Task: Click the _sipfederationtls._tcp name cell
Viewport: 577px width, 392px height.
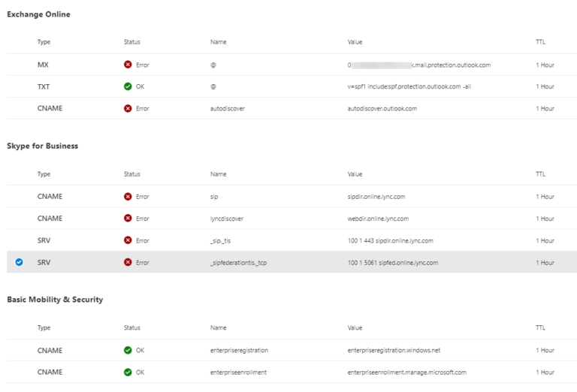Action: 238,263
